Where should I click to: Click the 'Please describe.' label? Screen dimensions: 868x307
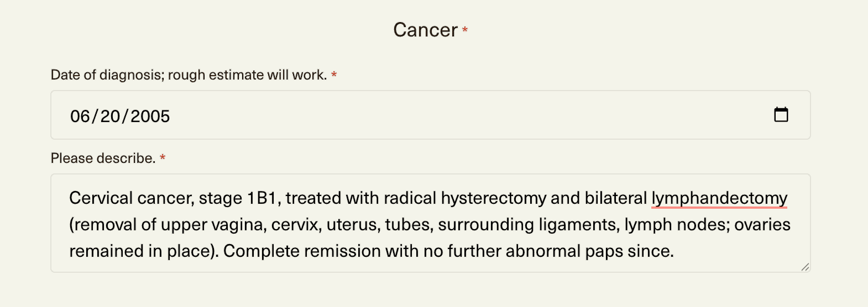point(103,158)
